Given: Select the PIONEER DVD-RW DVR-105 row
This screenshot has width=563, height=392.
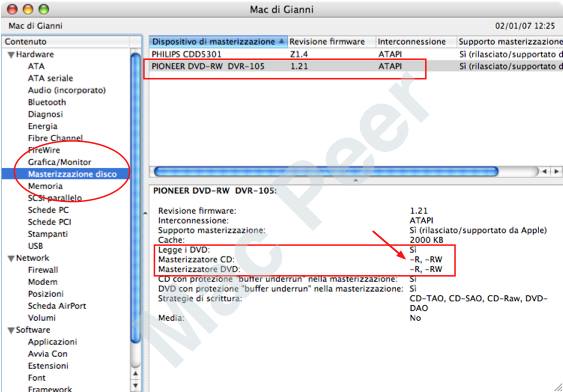Looking at the screenshot, I should tap(356, 66).
